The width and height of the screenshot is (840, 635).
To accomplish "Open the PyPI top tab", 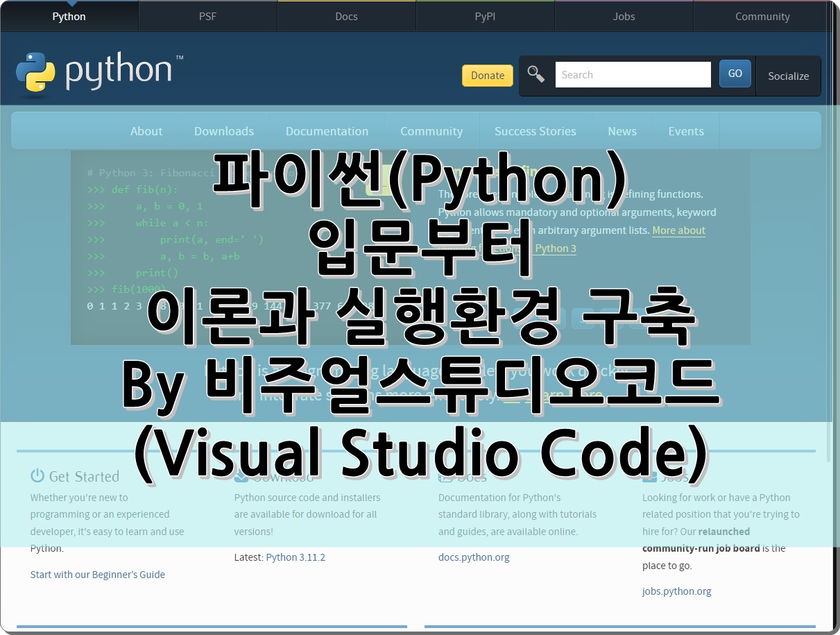I will 485,17.
